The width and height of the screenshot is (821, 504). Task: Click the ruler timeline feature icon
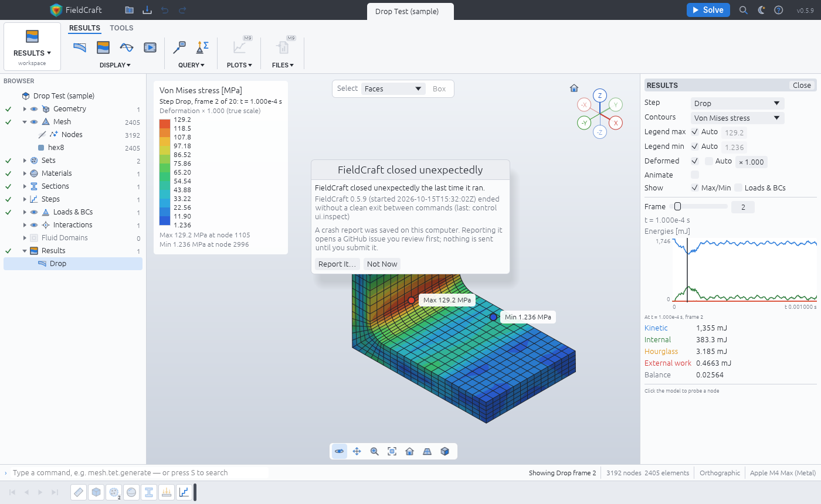[79, 492]
